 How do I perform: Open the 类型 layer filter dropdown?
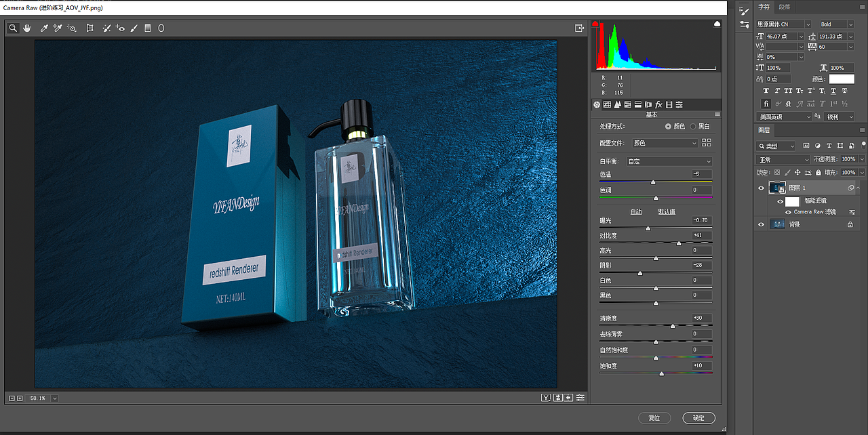point(776,146)
